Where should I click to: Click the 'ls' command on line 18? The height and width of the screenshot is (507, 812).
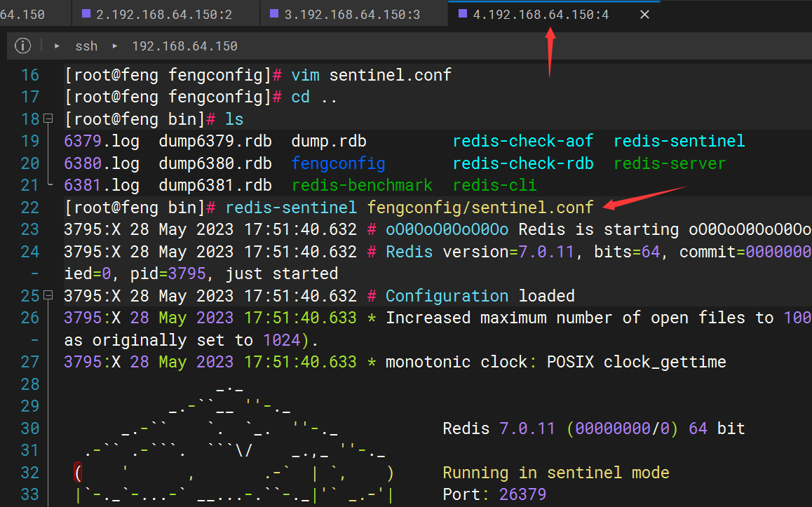(x=234, y=119)
